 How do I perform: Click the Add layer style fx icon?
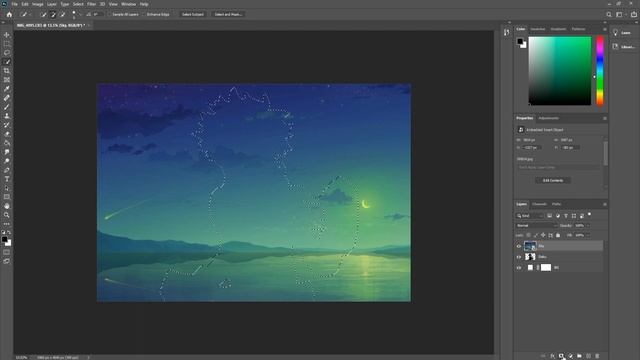(x=552, y=356)
